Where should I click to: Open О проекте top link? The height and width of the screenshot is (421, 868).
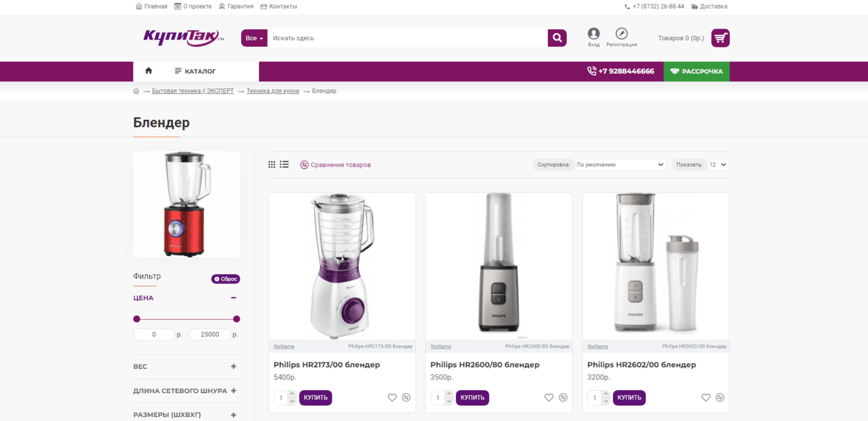pos(193,6)
